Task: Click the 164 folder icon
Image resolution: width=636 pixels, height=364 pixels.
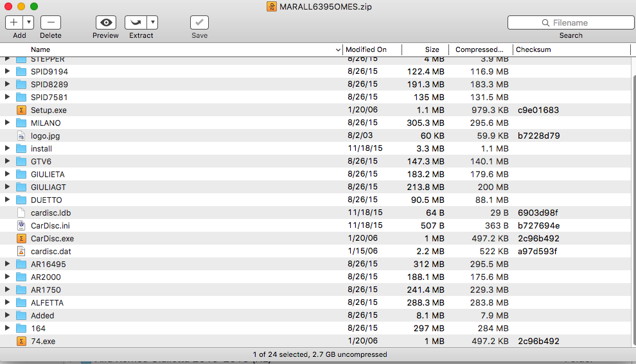Action: tap(21, 328)
